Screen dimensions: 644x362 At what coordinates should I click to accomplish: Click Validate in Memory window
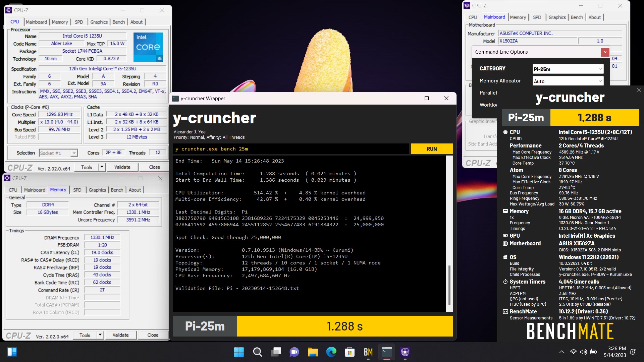[121, 335]
